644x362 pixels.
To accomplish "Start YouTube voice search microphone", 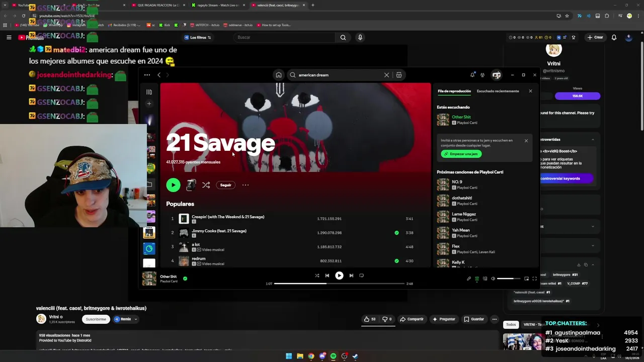I will 360,37.
